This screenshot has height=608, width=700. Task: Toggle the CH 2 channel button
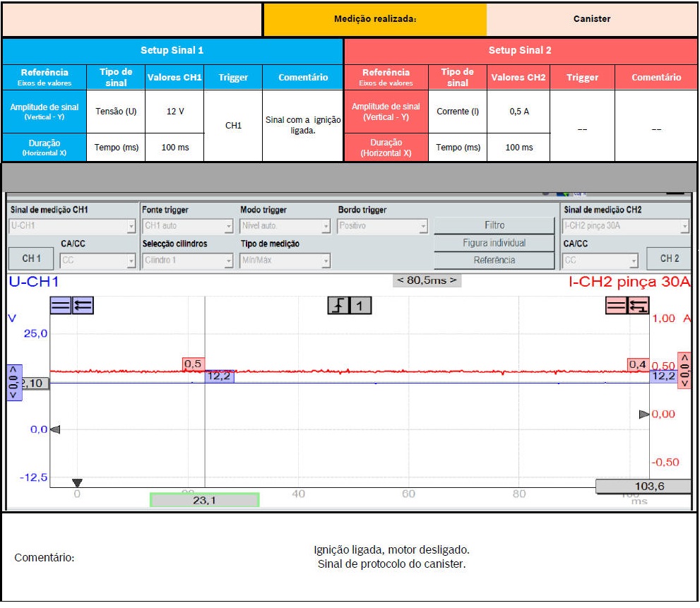pos(669,259)
